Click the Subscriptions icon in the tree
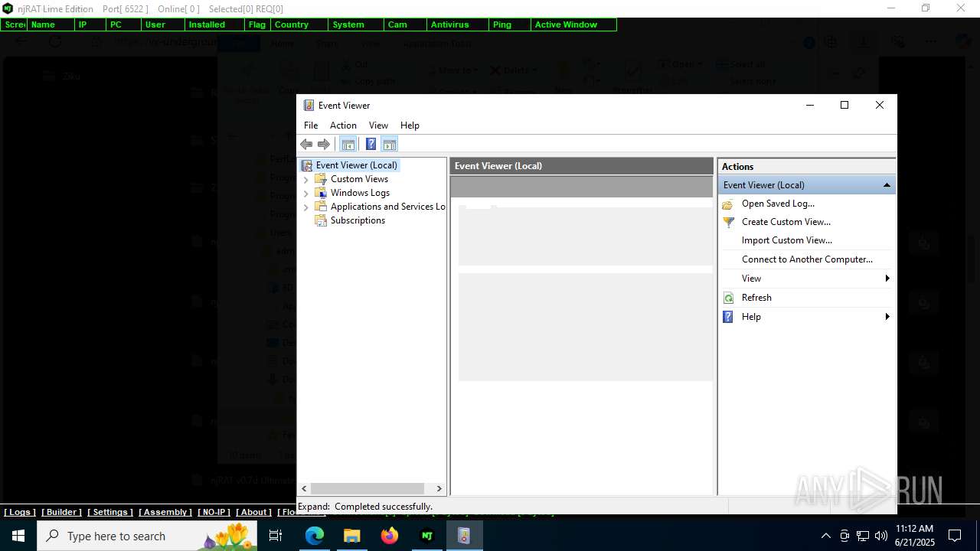The height and width of the screenshot is (551, 980). point(321,220)
